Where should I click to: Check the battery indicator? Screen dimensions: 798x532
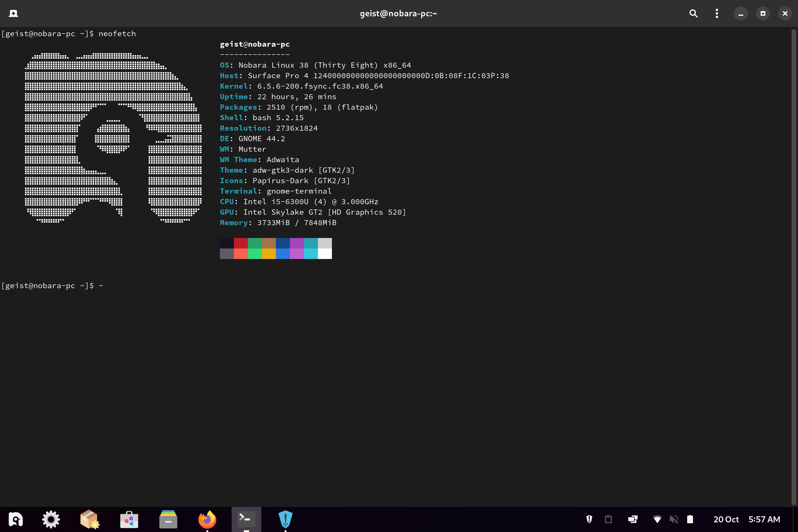coord(690,519)
